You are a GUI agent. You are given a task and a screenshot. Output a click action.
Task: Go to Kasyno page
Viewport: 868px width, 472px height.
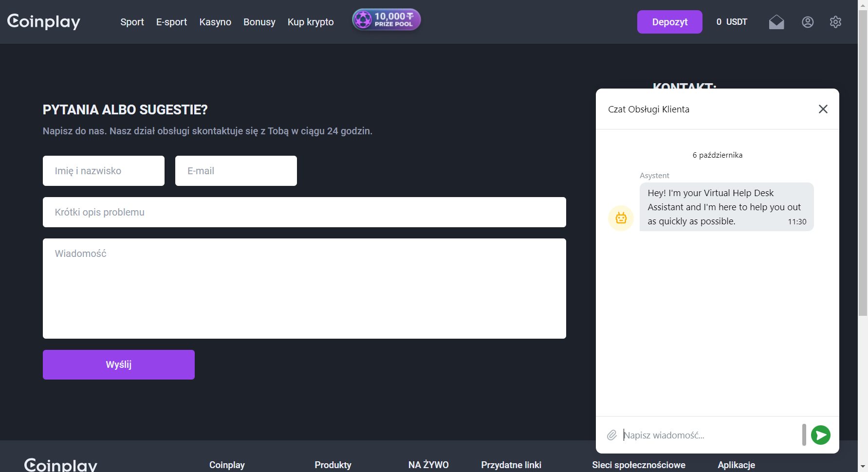(x=215, y=22)
